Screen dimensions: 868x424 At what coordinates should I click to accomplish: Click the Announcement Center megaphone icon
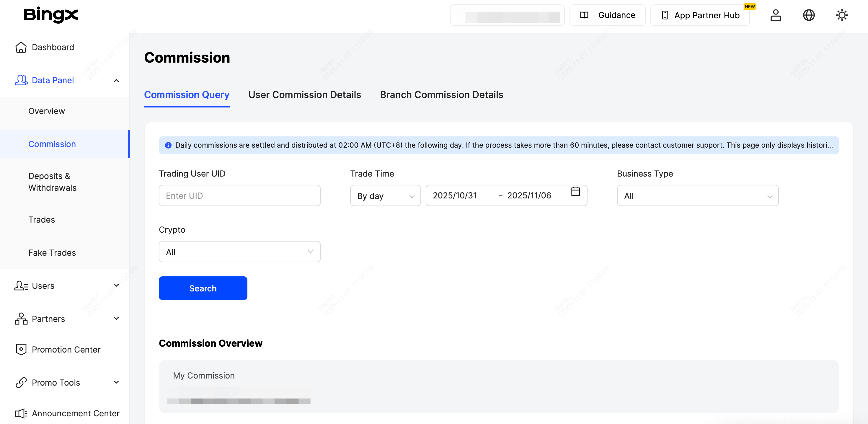[x=21, y=413]
